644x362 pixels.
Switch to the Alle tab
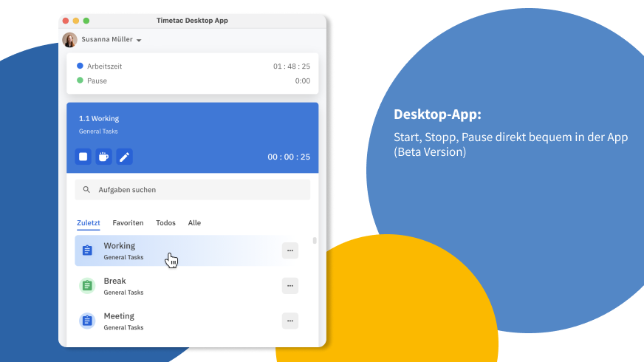click(194, 222)
